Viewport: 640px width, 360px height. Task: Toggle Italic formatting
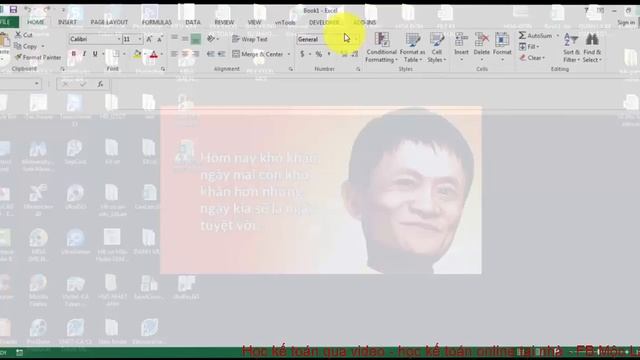84,54
